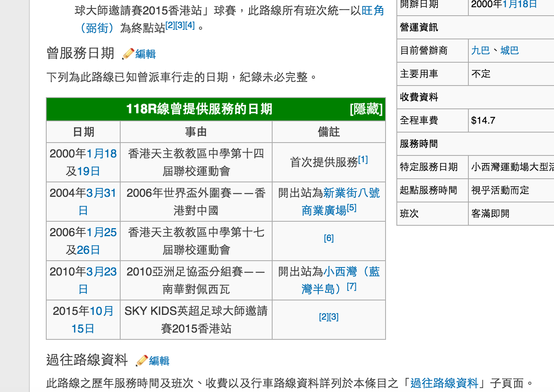The height and width of the screenshot is (392, 554).
Task: Open footnote [6] in 2006 row
Action: point(329,238)
